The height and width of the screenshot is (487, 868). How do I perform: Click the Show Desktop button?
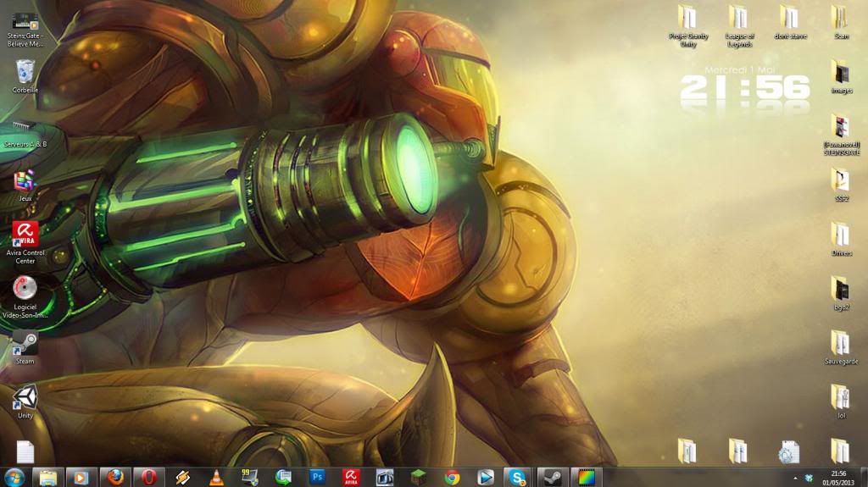pos(864,477)
